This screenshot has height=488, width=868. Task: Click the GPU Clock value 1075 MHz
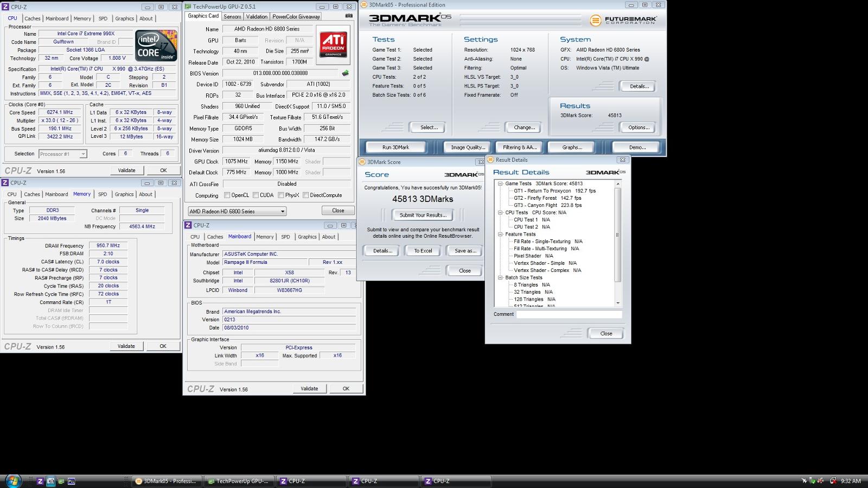pos(237,162)
